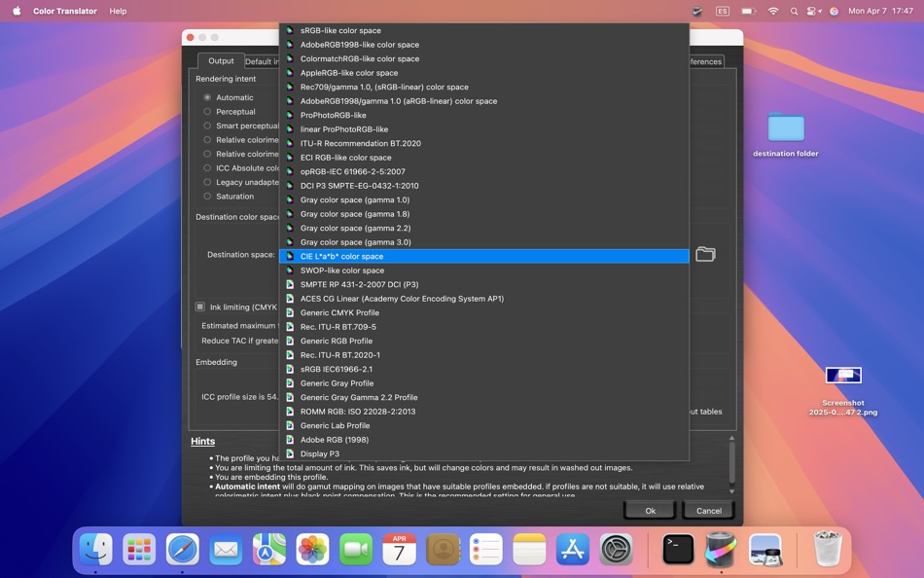
Task: Select ColormatchRGB-like color space
Action: coord(483,58)
